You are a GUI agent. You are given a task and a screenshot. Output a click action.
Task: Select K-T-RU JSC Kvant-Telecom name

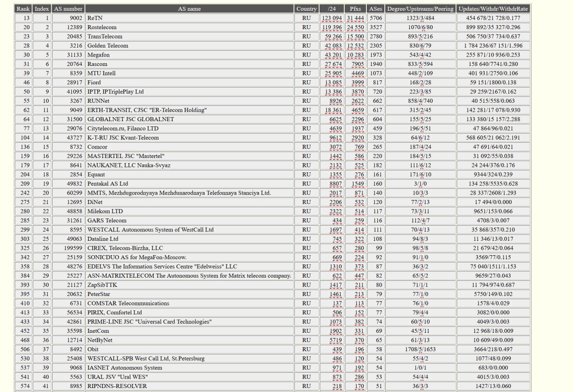189,137
